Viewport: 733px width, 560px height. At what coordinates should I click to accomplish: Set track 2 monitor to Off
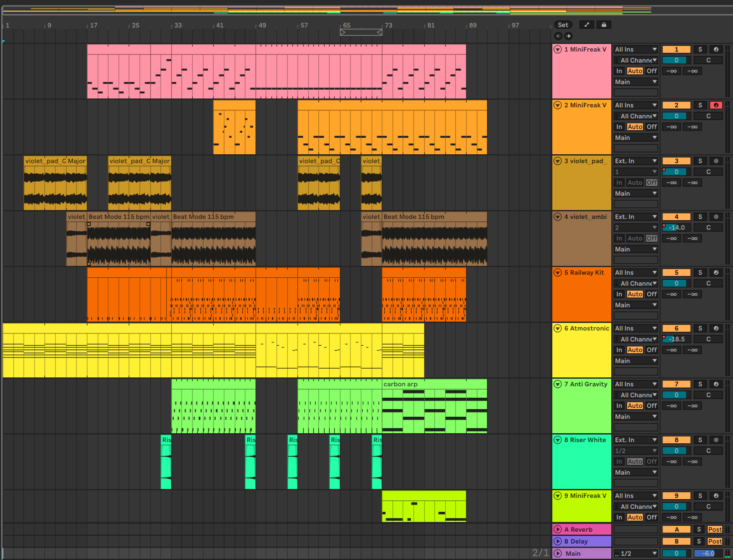coord(652,127)
